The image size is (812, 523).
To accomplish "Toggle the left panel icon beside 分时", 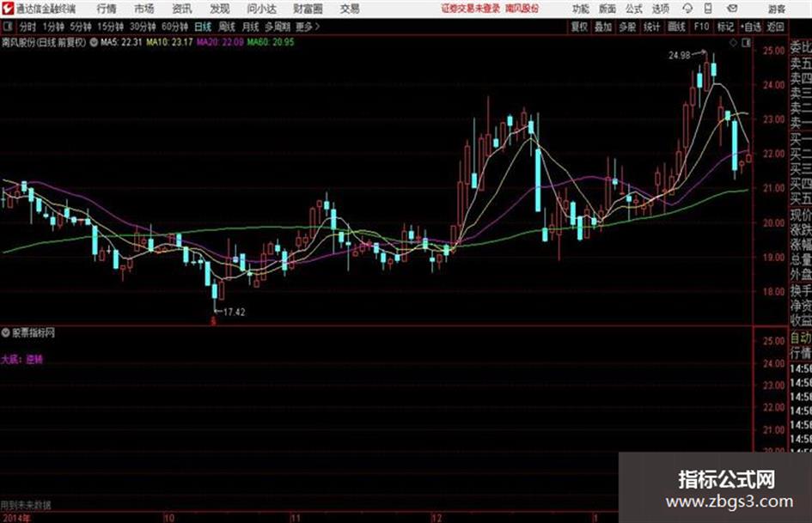I will 7,27.
